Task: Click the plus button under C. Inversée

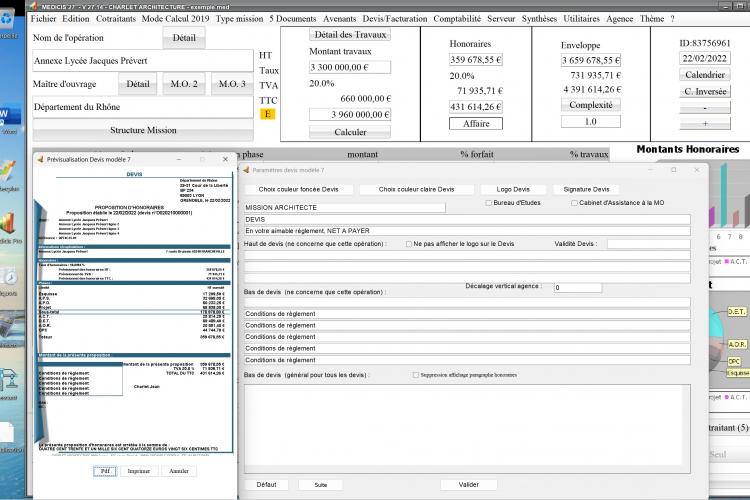Action: pos(705,123)
